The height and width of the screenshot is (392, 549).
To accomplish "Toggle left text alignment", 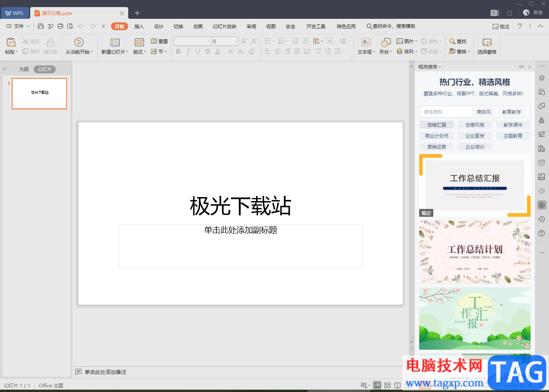I will click(268, 51).
